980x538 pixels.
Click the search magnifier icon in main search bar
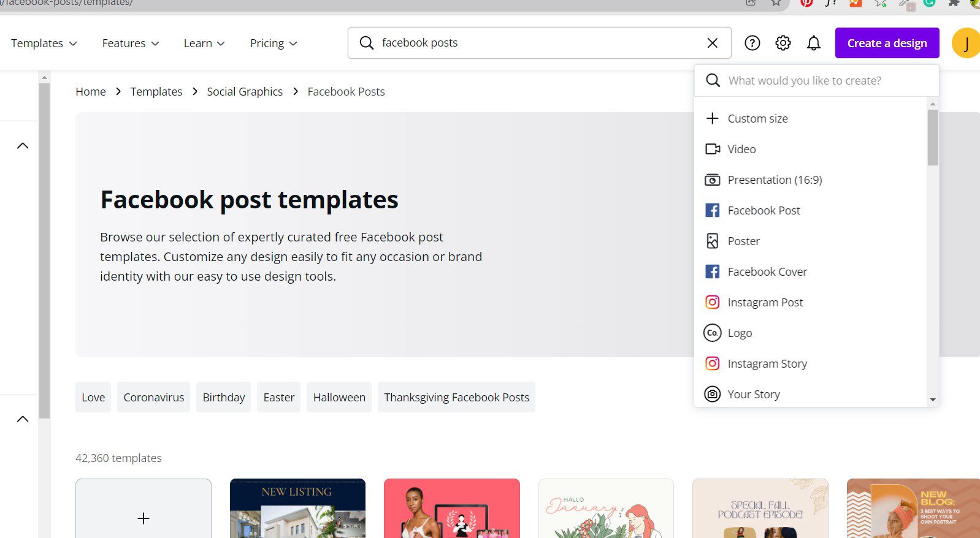point(366,43)
